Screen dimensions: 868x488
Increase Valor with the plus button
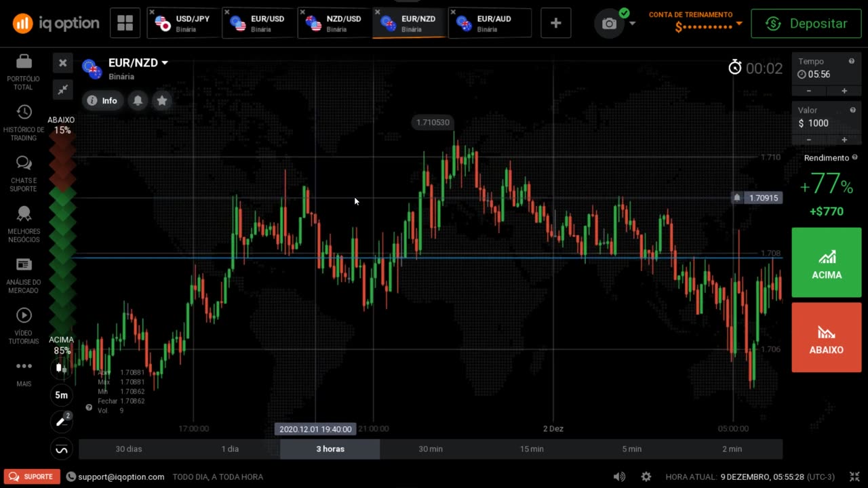[844, 140]
